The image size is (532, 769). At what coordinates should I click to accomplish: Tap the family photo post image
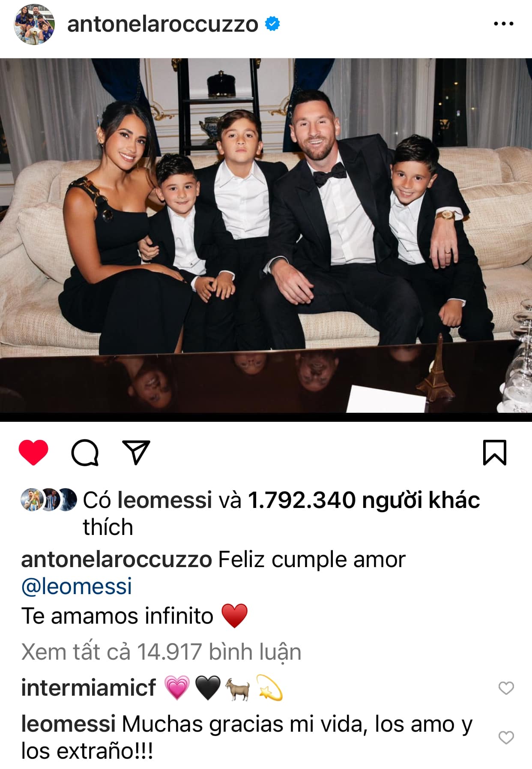(x=266, y=236)
